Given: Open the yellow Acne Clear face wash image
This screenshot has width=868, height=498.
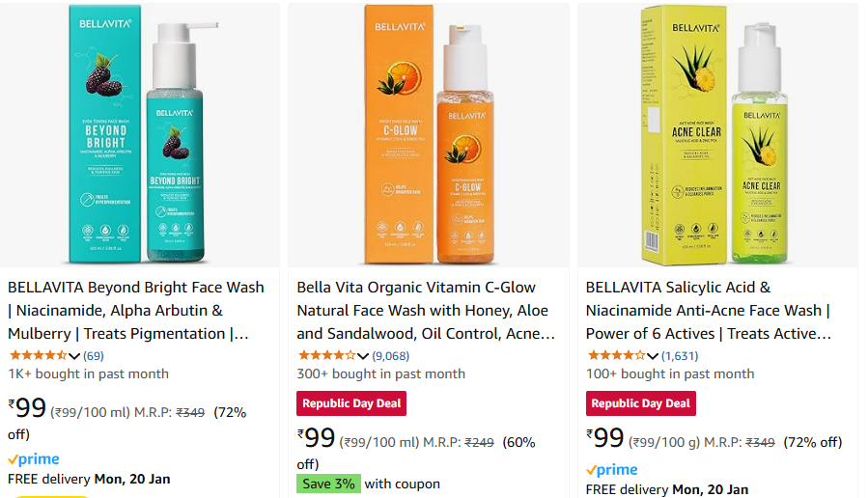Looking at the screenshot, I should (718, 135).
